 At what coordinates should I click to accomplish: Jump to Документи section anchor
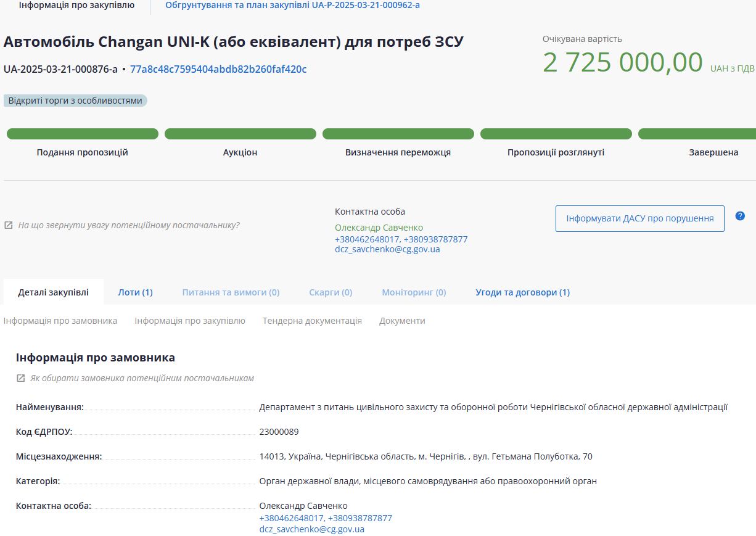point(402,321)
